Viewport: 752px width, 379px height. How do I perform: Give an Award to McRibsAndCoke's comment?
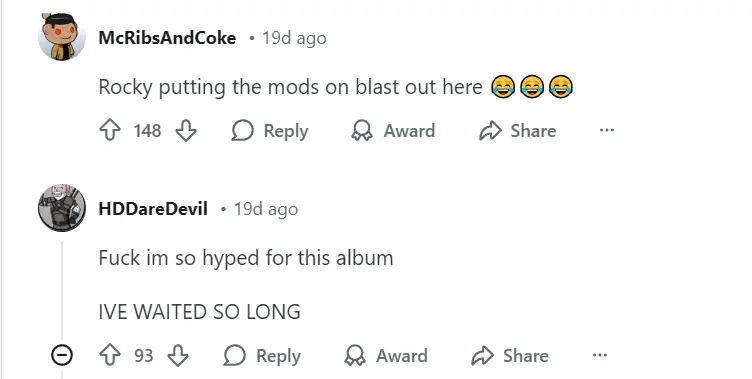(393, 130)
